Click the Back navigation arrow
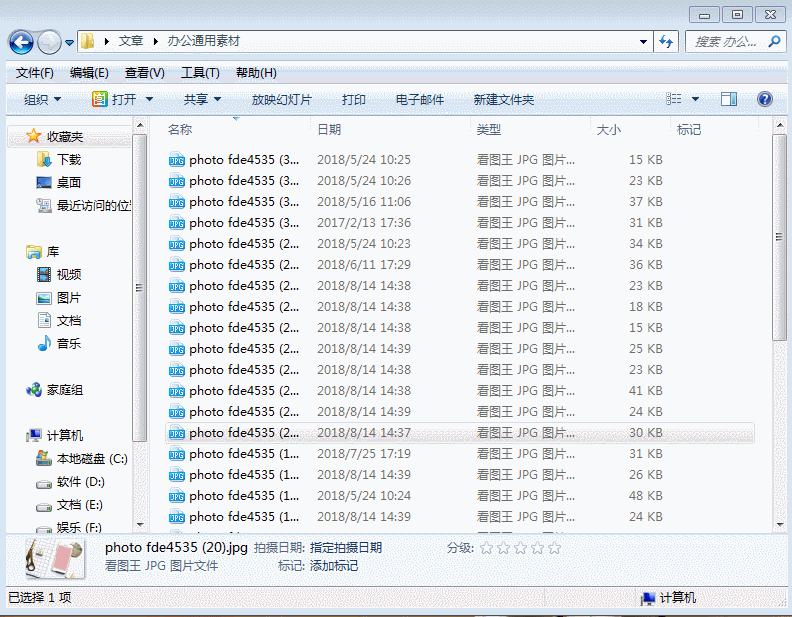792x617 pixels. [x=21, y=42]
